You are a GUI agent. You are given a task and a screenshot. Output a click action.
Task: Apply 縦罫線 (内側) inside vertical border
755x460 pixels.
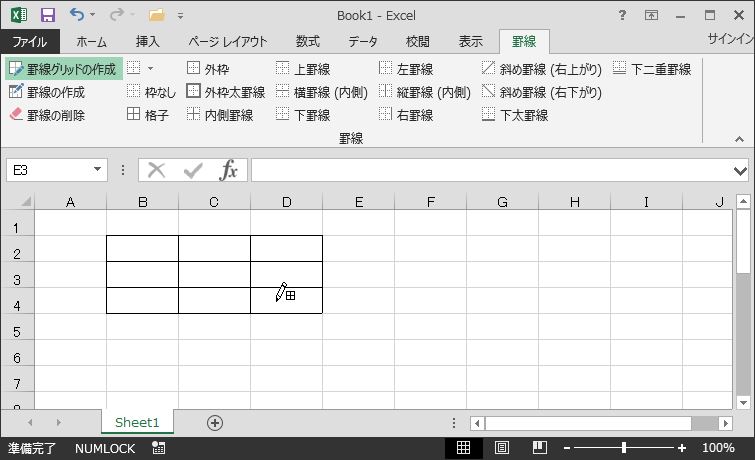point(424,92)
